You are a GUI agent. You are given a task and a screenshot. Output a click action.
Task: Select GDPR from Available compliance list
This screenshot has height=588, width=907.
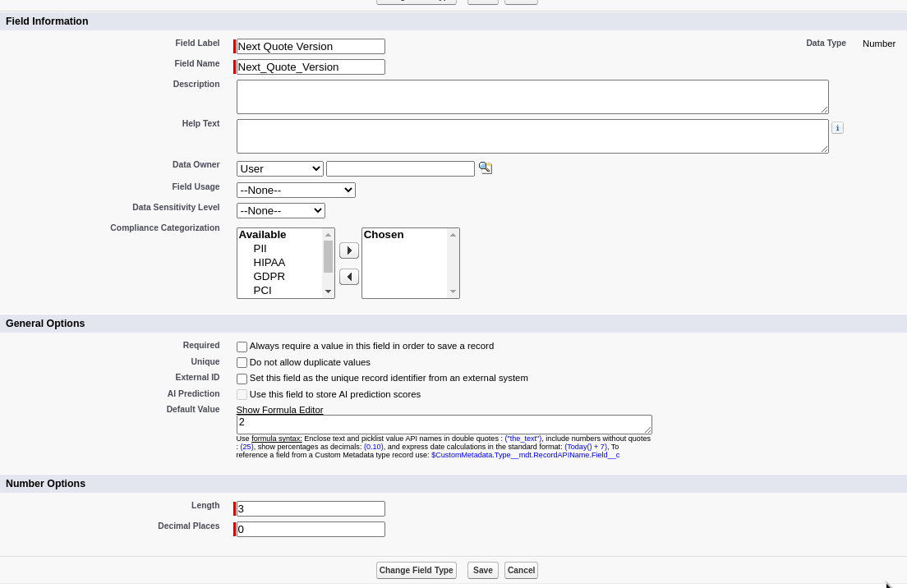tap(269, 277)
